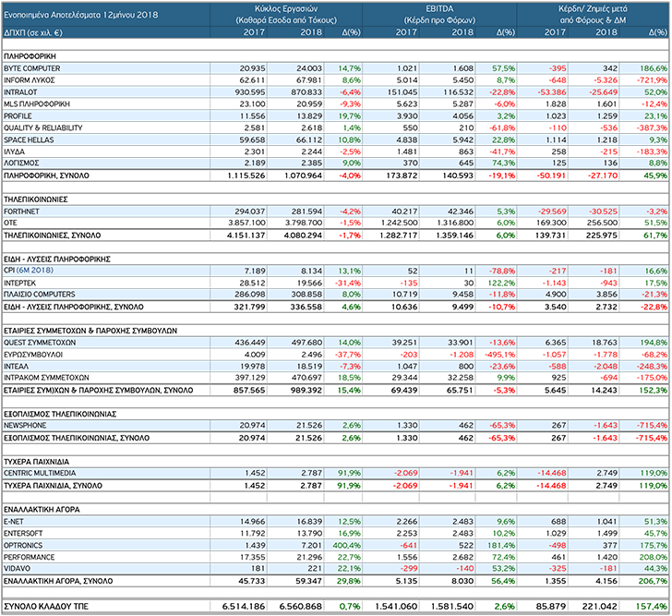Screen dimensions: 672x616
Task: Select the BYTE COMPUTER row label
Action: 31,68
